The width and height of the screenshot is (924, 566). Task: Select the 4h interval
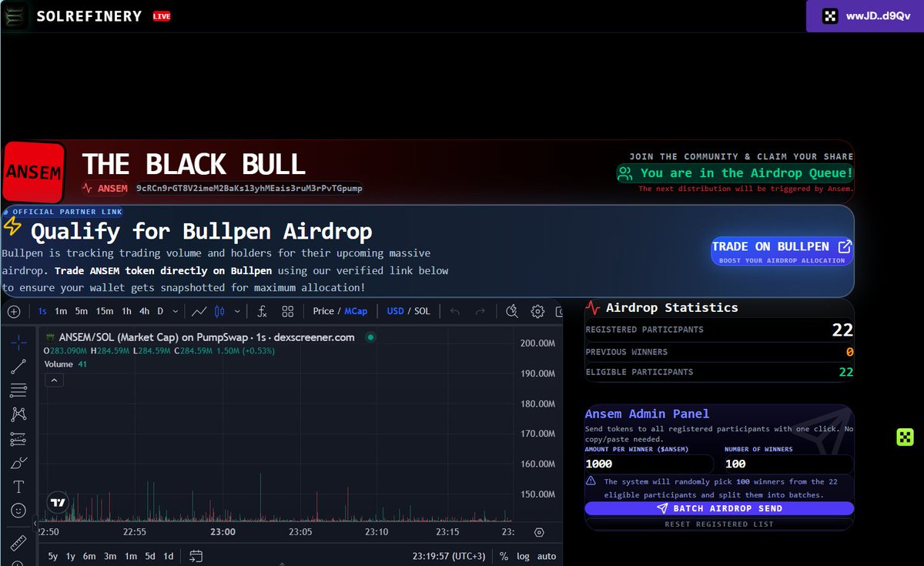pos(144,311)
